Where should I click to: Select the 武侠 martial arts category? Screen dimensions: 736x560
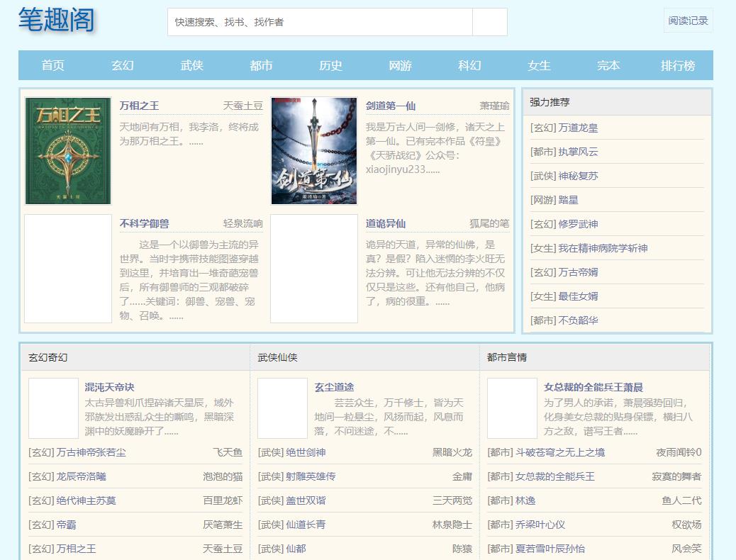coord(192,65)
